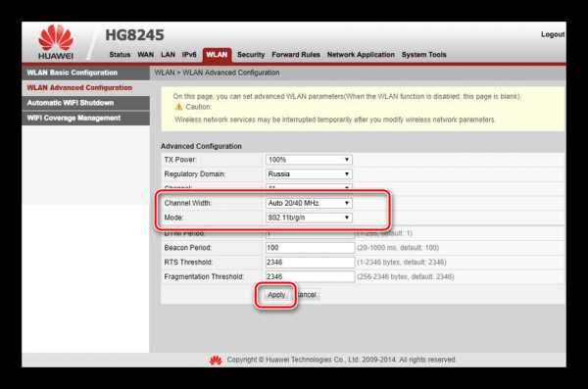Click the Huawei logo in the header
Image resolution: width=588 pixels, height=389 pixels.
tap(56, 41)
